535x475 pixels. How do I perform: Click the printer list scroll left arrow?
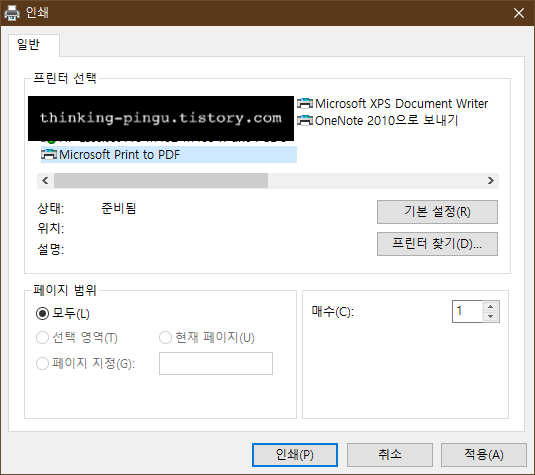(45, 181)
